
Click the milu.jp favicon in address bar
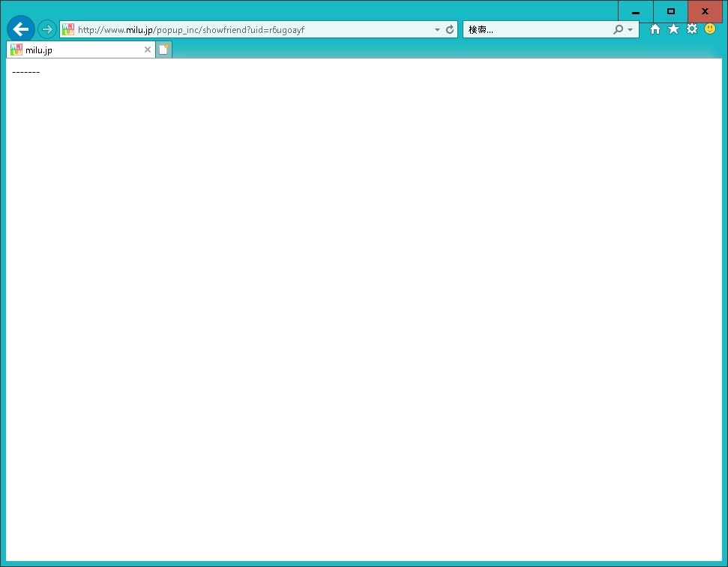pyautogui.click(x=68, y=30)
